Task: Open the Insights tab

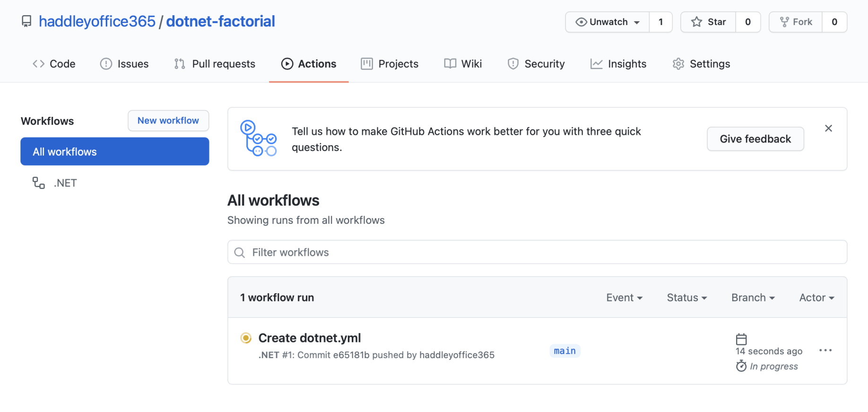Action: (618, 64)
